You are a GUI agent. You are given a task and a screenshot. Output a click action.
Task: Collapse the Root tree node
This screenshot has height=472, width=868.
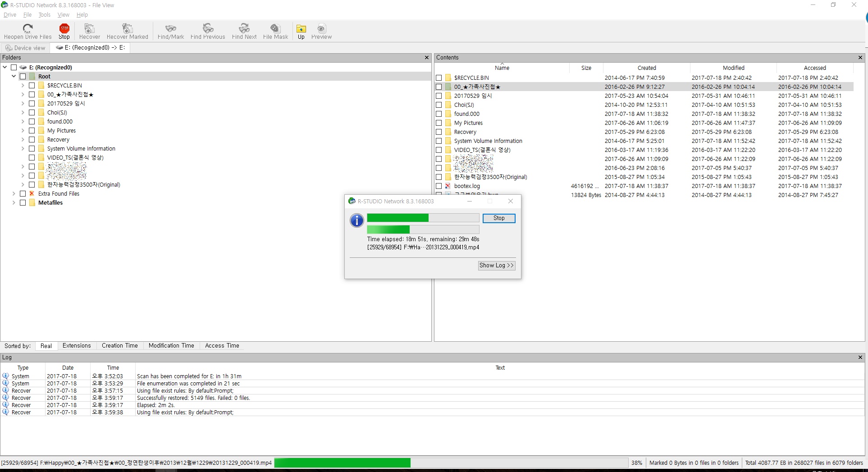[x=14, y=76]
